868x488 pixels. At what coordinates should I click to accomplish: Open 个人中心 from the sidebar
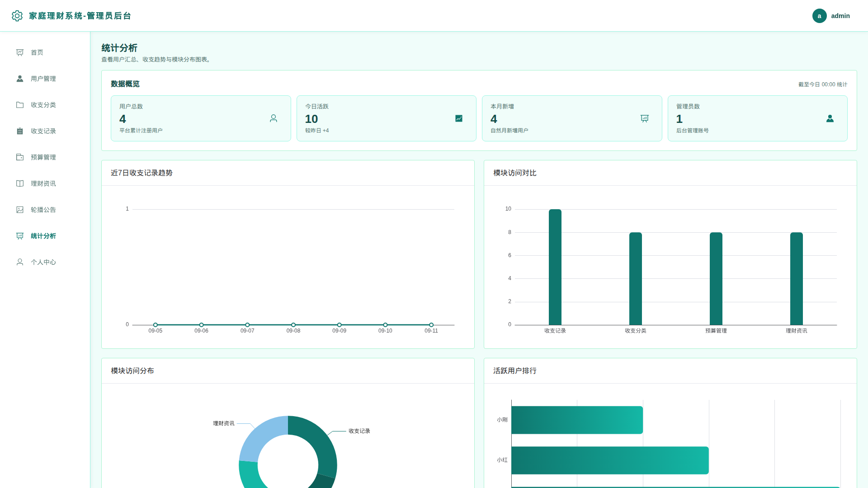[x=45, y=262]
